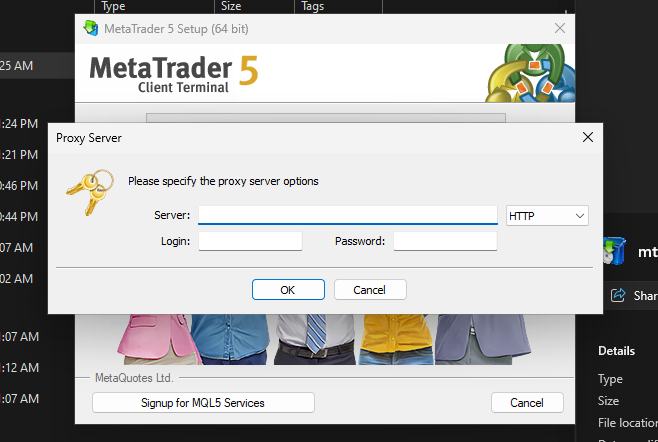Click the golden keys icon
The image size is (658, 442).
[90, 192]
